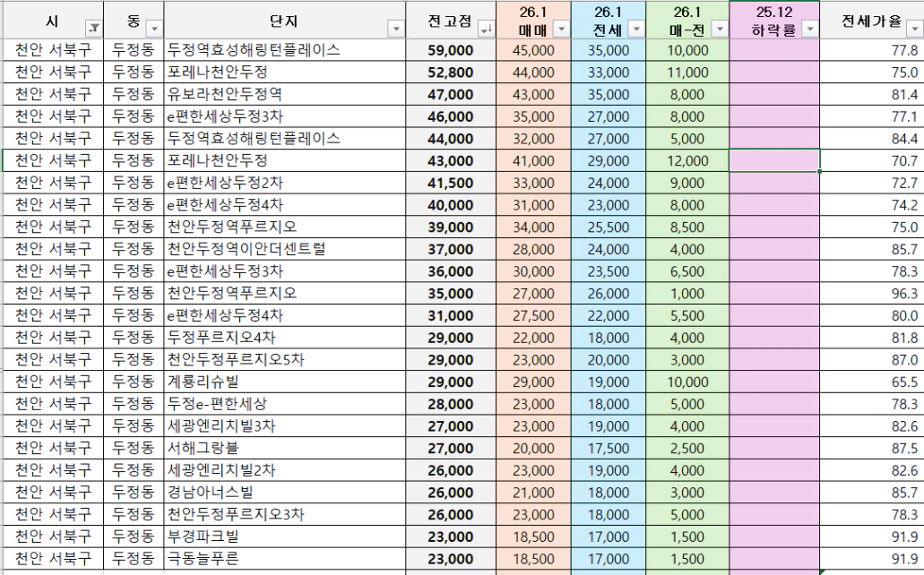The height and width of the screenshot is (575, 924).
Task: Click 두정동 in the 계룡리슈빌 row
Action: [x=134, y=382]
